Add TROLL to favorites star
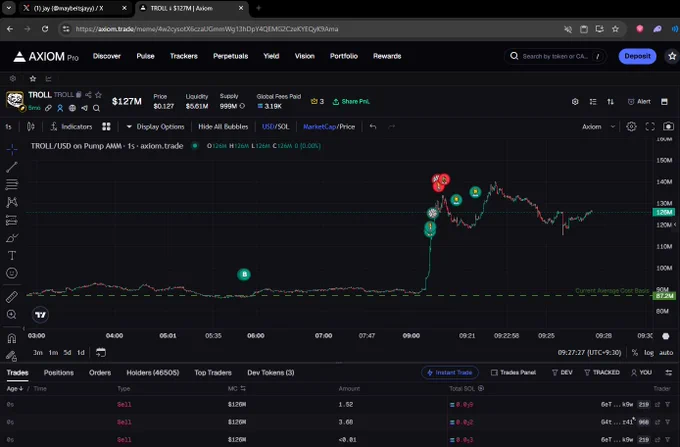The width and height of the screenshot is (680, 447). coord(98,95)
